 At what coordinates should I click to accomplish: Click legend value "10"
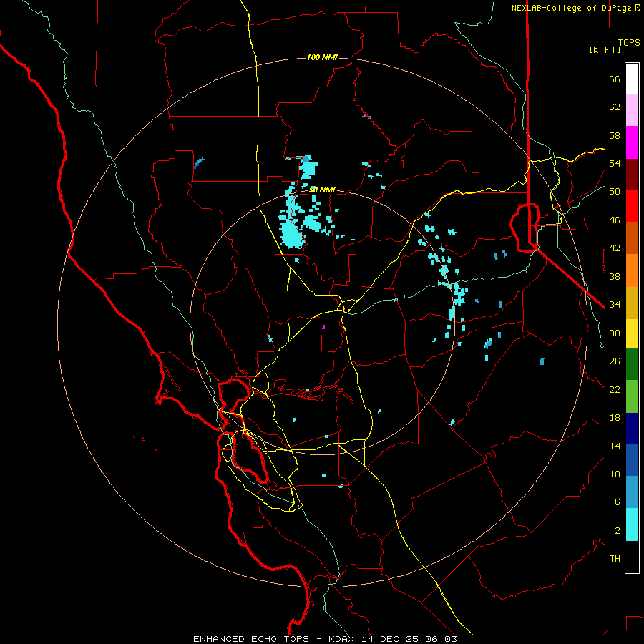tap(615, 474)
